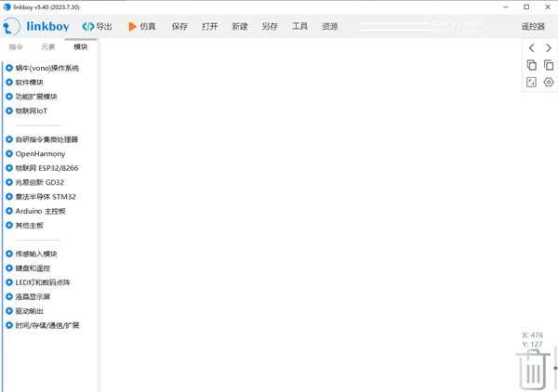Open the 遥控器 remote control button

pyautogui.click(x=533, y=27)
